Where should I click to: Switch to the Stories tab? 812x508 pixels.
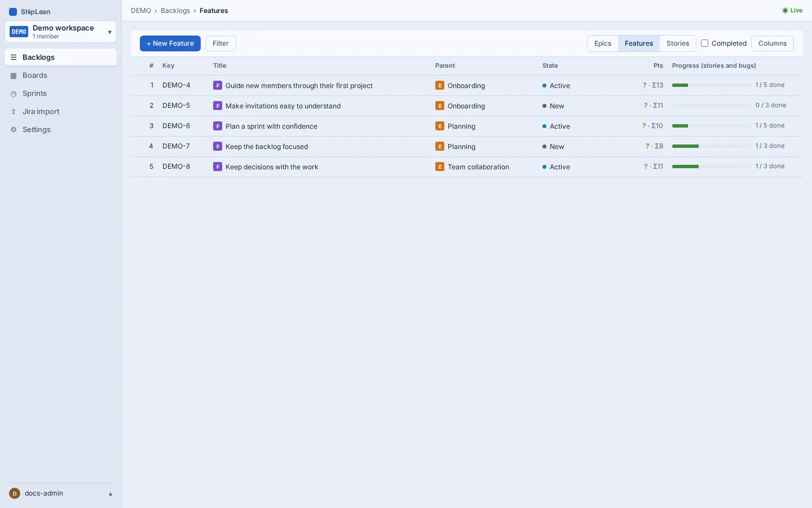[x=678, y=43]
